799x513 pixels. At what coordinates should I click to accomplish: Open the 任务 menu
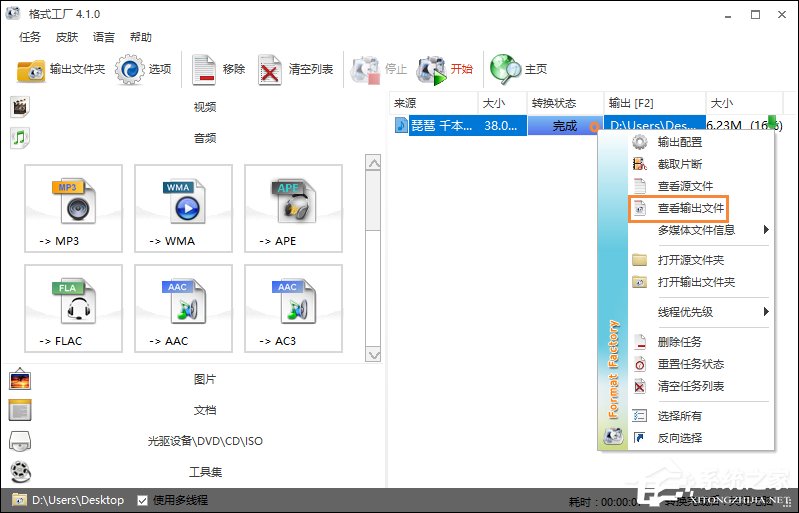30,37
